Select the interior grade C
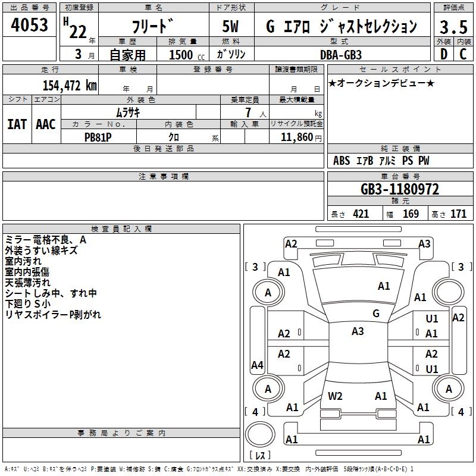476x476 pixels. click(463, 55)
